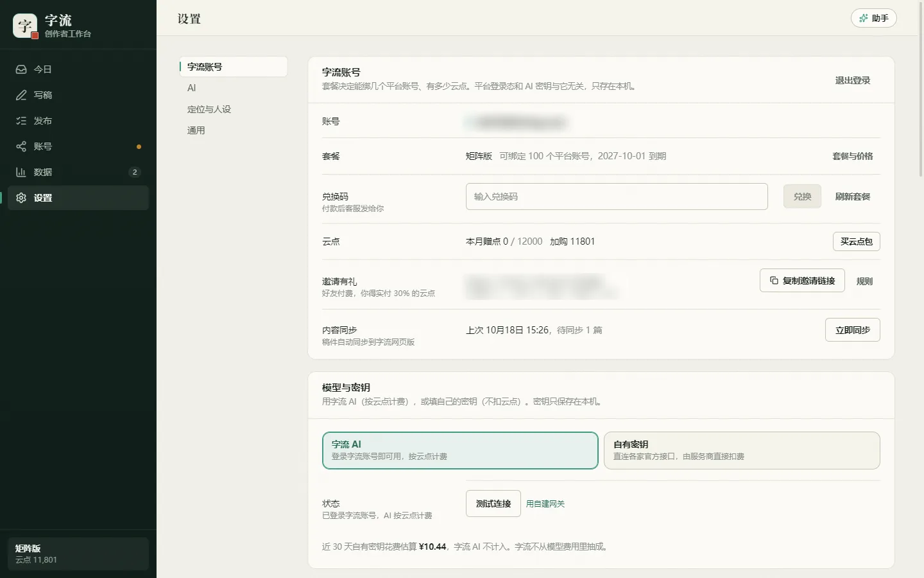The width and height of the screenshot is (924, 578).
Task: Click the orange dot beside 账号
Action: click(139, 146)
